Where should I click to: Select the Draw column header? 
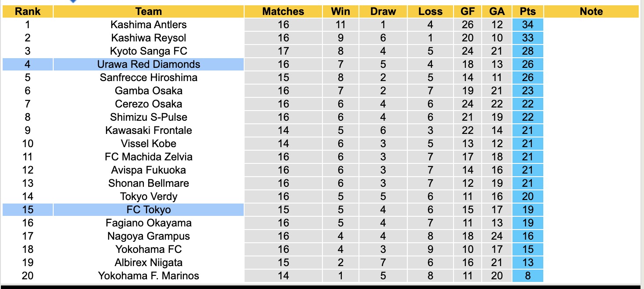coord(383,11)
